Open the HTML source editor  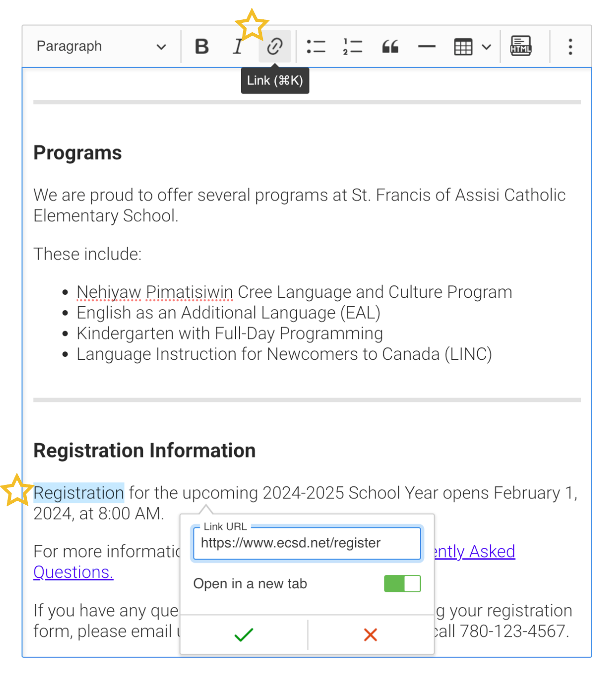click(x=521, y=47)
